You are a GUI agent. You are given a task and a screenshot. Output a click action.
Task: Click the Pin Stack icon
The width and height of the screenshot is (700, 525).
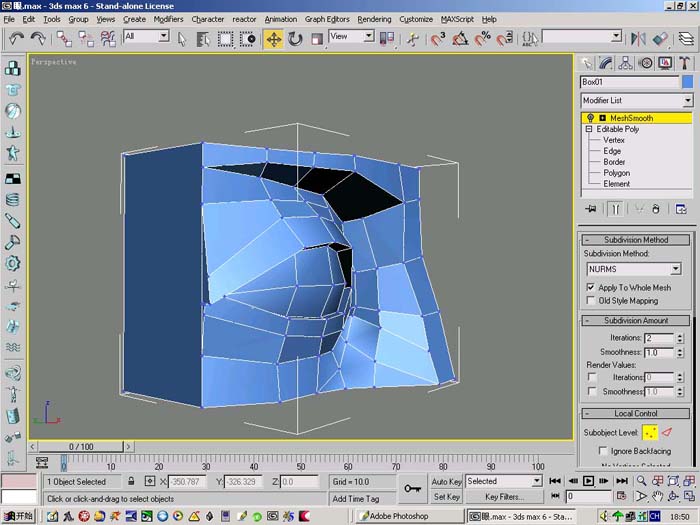click(x=591, y=209)
